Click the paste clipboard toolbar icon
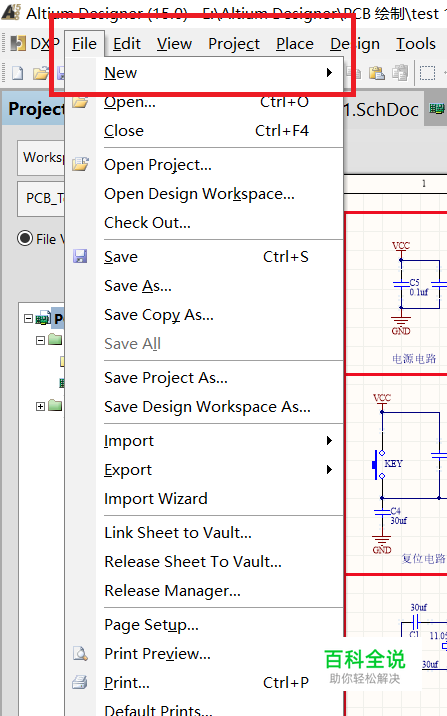This screenshot has height=716, width=447. [377, 73]
